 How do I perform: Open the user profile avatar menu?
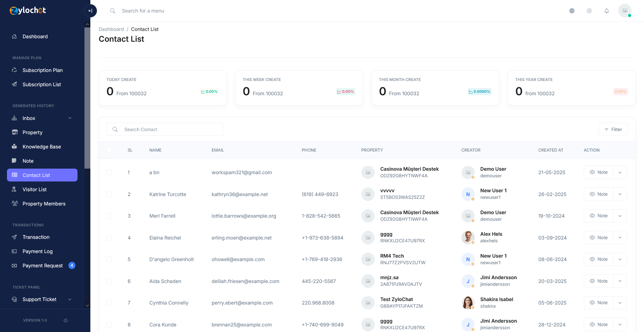[x=625, y=11]
